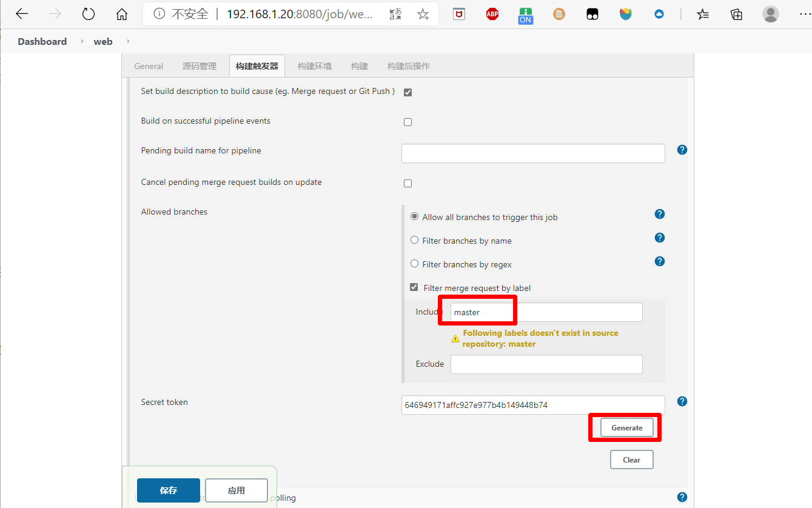The height and width of the screenshot is (508, 812).
Task: Open help icon beside polling option
Action: pyautogui.click(x=682, y=497)
